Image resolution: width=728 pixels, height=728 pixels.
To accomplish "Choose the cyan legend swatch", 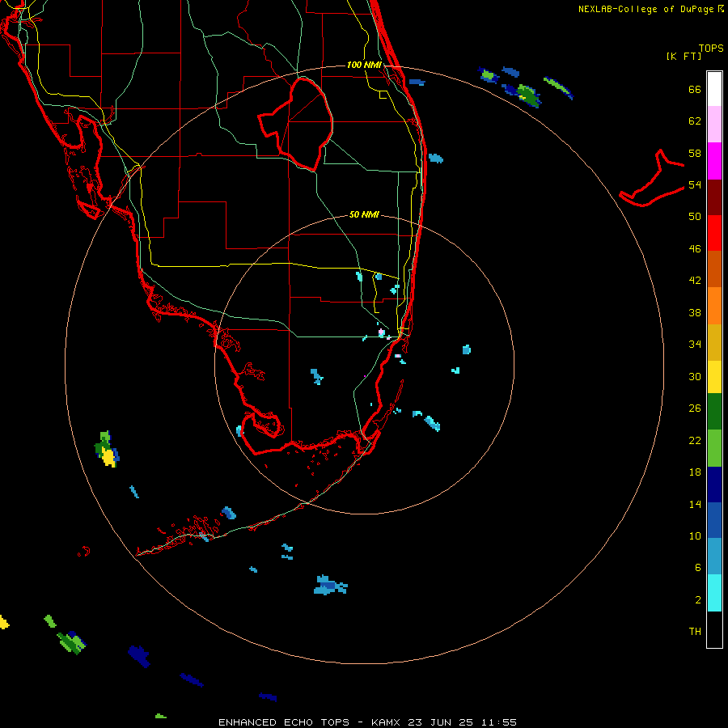I will point(714,593).
